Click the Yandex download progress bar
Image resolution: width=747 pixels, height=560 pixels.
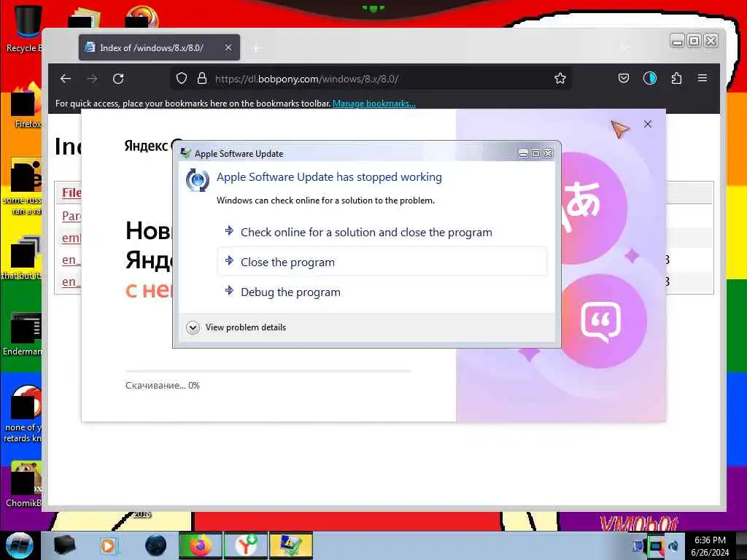[268, 370]
